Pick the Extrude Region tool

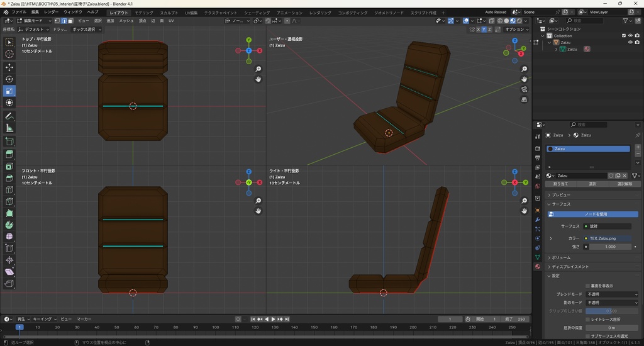click(x=9, y=154)
